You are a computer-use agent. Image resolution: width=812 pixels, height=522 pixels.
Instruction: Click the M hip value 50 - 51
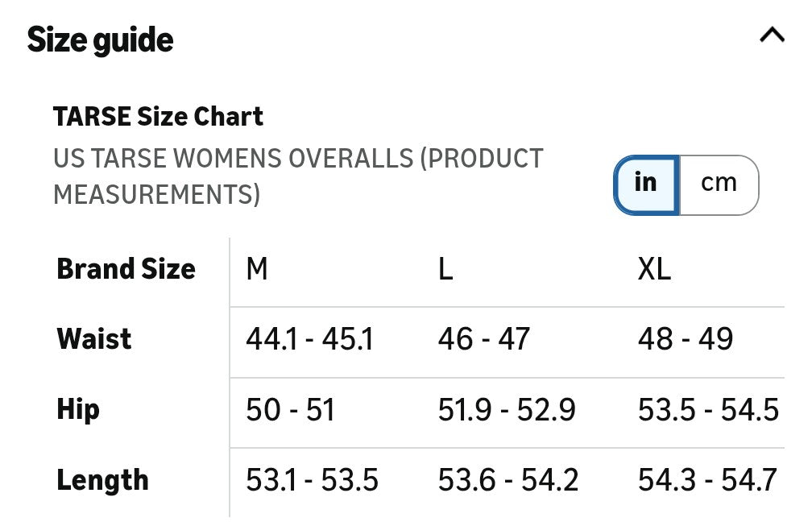click(290, 410)
